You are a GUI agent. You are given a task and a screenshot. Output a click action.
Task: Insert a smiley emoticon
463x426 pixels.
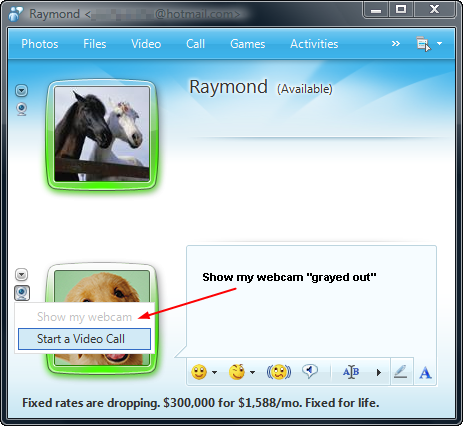[199, 372]
